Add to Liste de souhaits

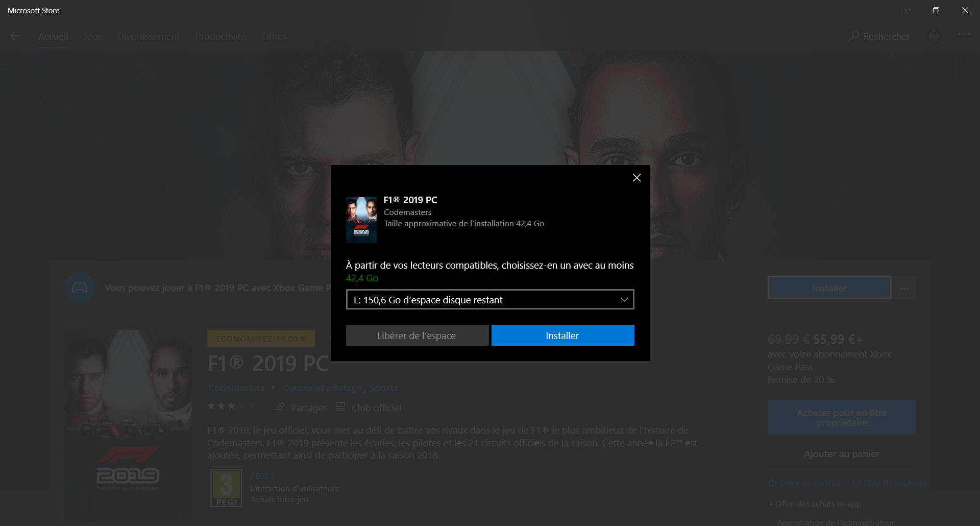pos(889,483)
